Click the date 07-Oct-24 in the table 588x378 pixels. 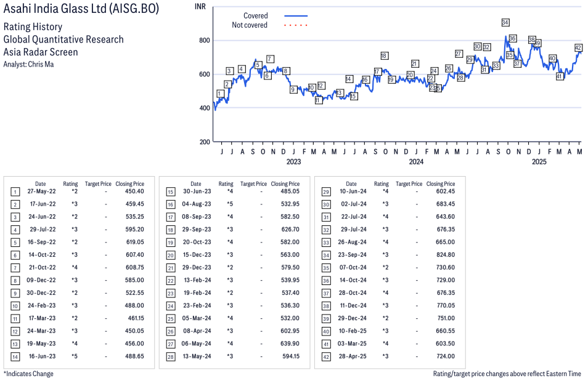coord(353,267)
